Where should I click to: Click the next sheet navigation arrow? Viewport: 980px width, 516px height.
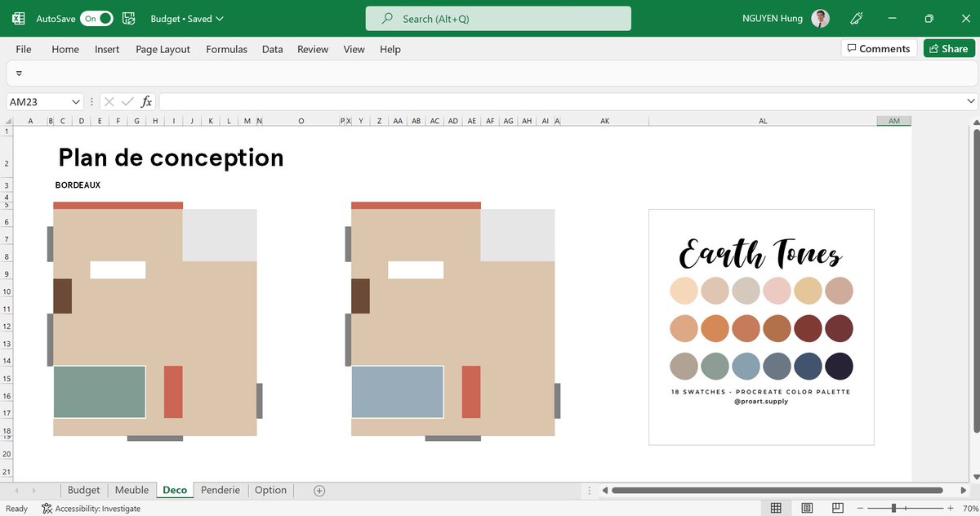33,491
